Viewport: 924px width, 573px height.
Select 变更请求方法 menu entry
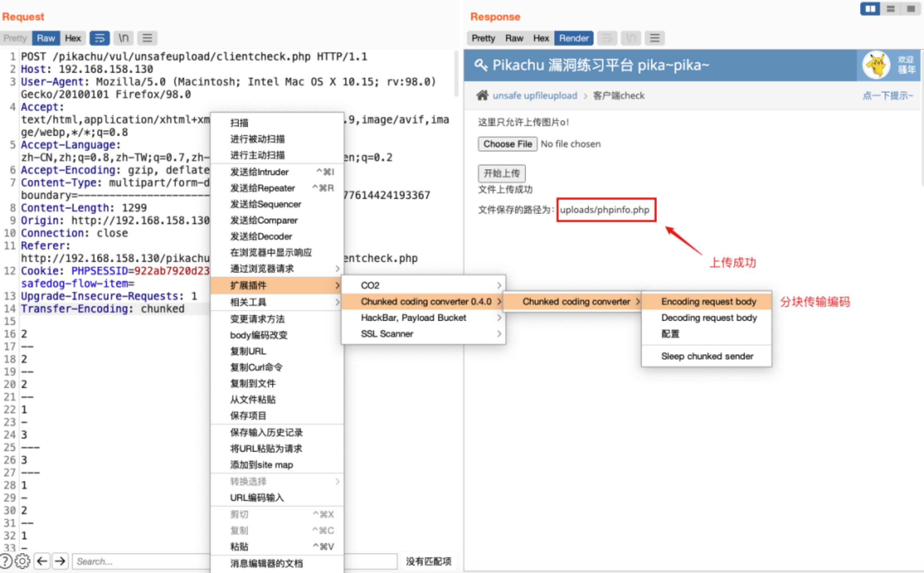point(277,319)
